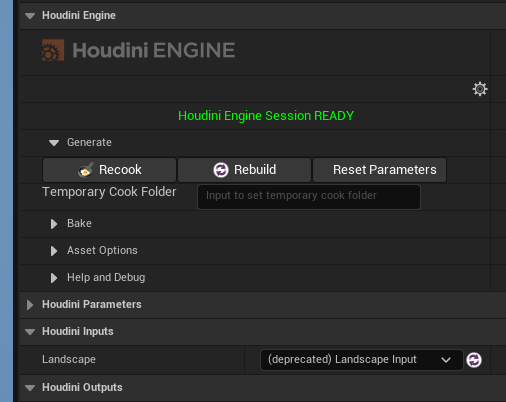Click the Houdini ENGINE banner text
The image size is (506, 402).
154,50
